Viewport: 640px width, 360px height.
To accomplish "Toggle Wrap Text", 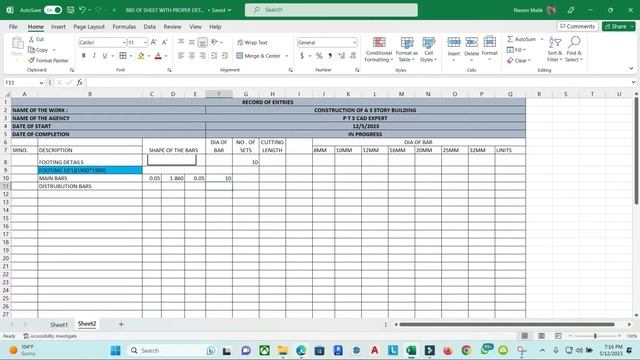I will point(252,42).
